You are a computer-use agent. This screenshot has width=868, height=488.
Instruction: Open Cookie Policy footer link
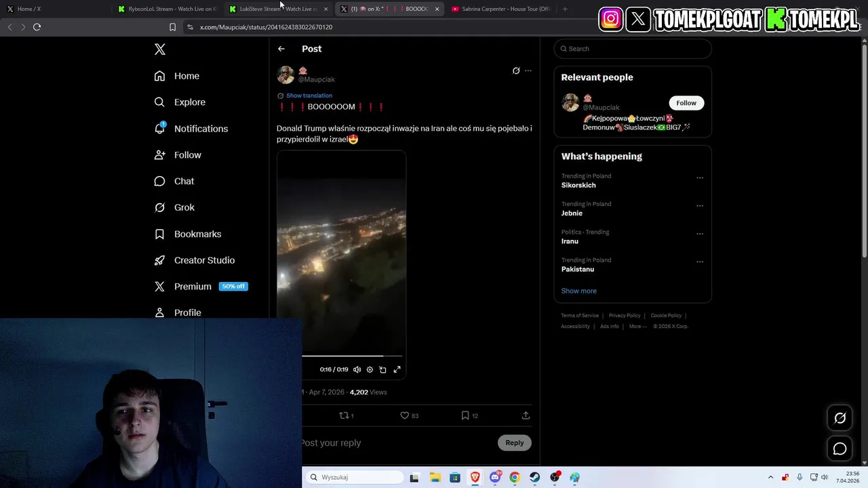tap(666, 315)
